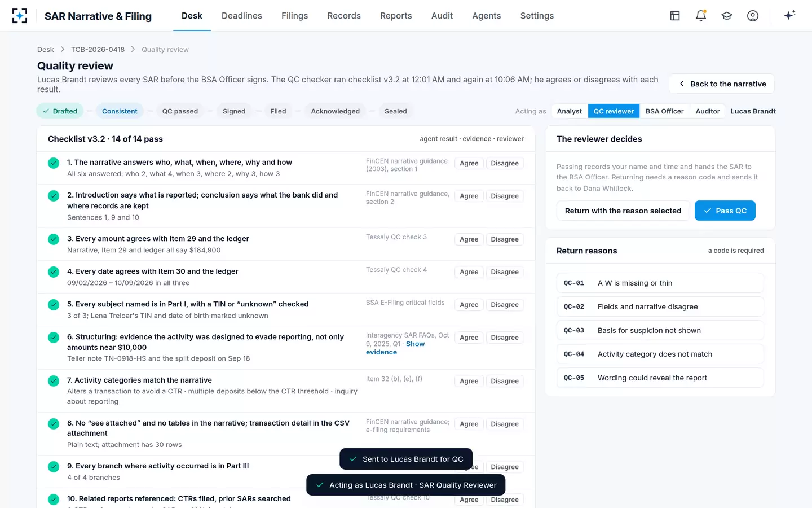The height and width of the screenshot is (508, 812).
Task: Open the user account profile icon
Action: point(753,16)
